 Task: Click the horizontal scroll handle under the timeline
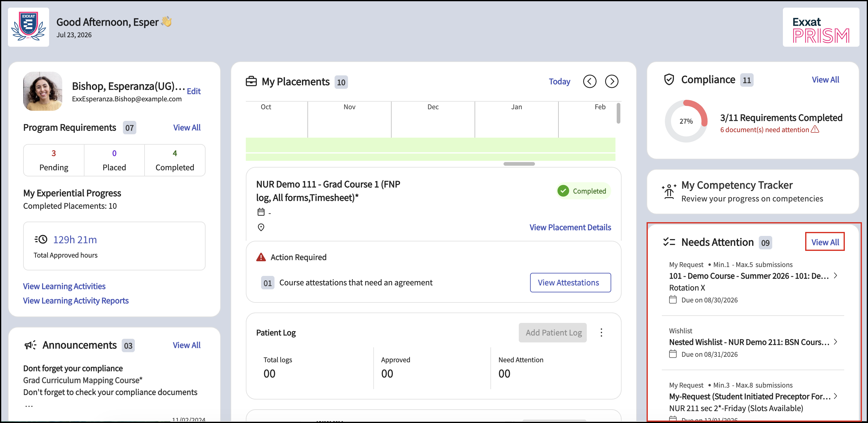[519, 164]
